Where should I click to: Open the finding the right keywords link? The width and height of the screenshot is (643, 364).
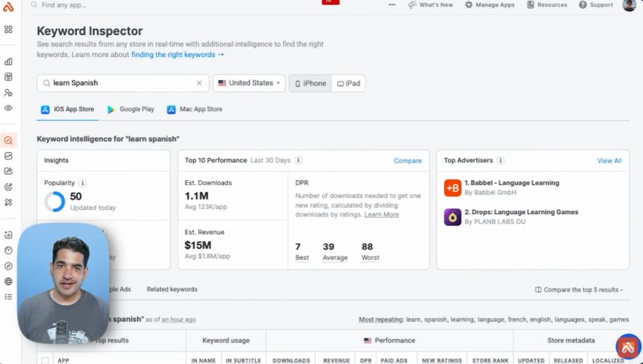[x=177, y=55]
